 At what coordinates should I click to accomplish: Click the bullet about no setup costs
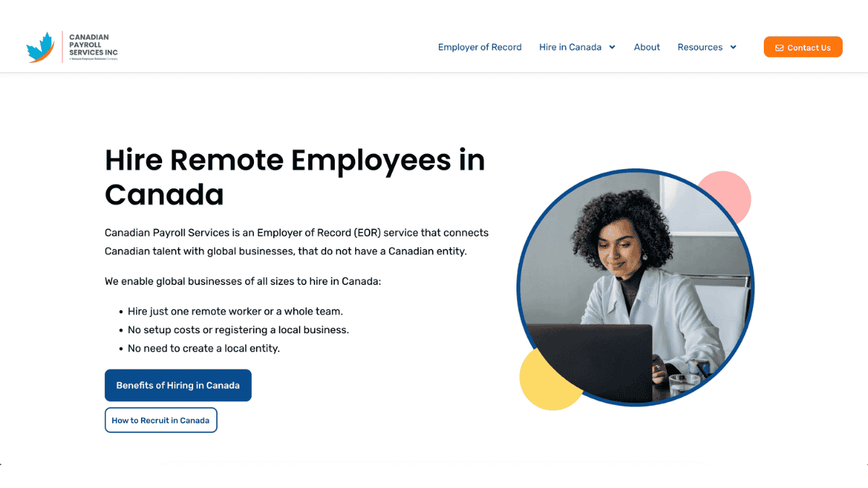pyautogui.click(x=238, y=330)
